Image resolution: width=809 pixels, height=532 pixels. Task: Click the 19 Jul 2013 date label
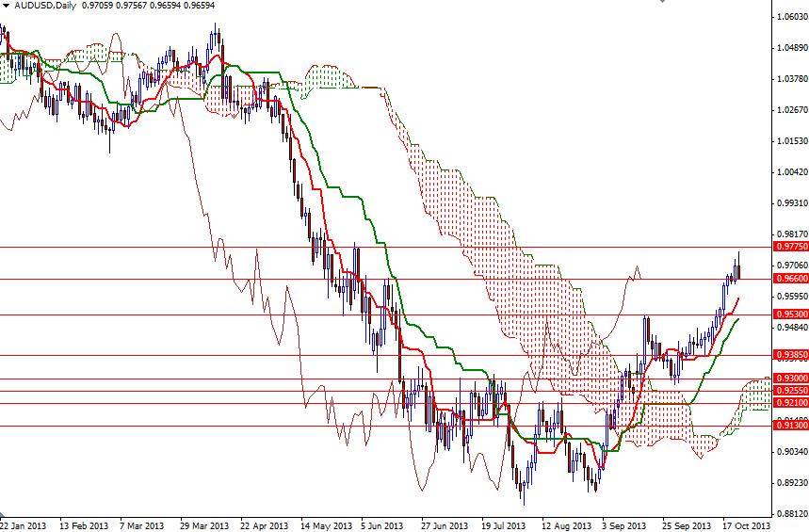[x=504, y=525]
